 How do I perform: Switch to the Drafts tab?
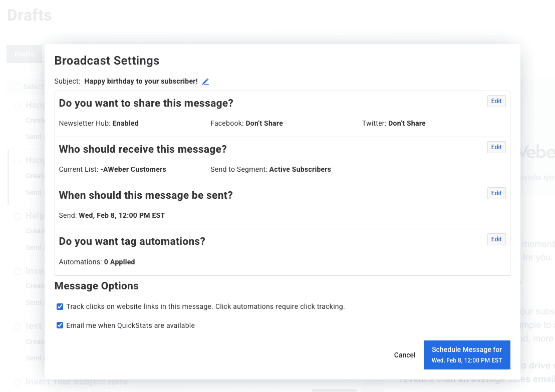24,54
